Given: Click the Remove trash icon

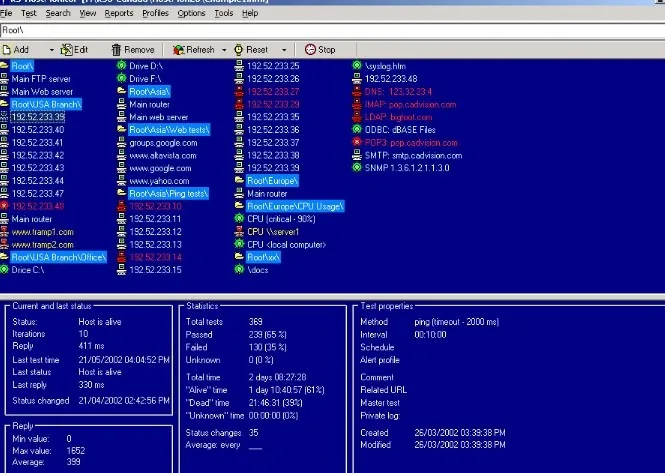Looking at the screenshot, I should pyautogui.click(x=116, y=50).
